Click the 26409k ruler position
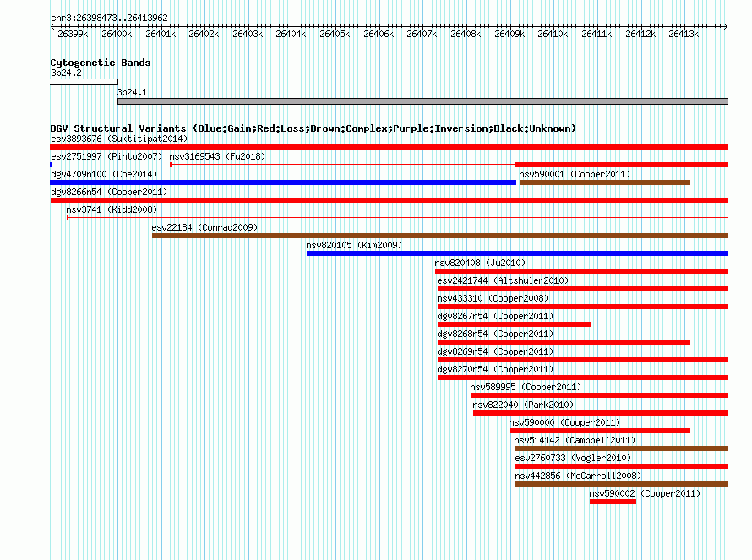This screenshot has height=560, width=752. 510,34
